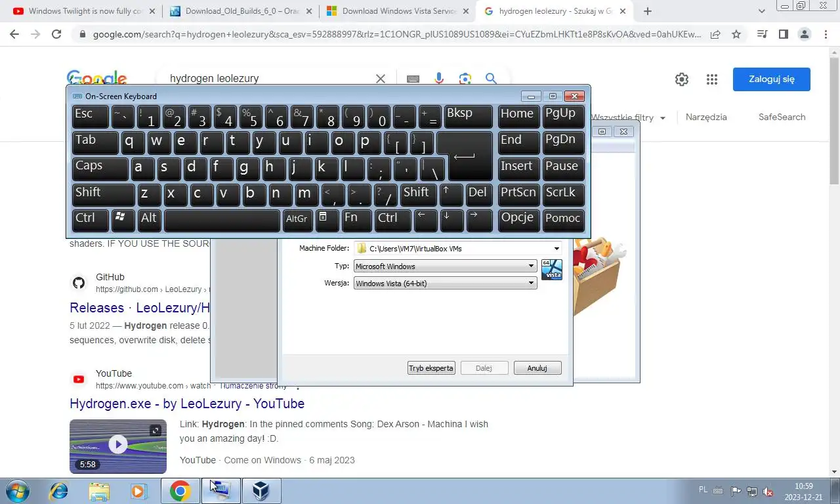The width and height of the screenshot is (840, 504).
Task: Bookmark this page with the star icon
Action: (736, 34)
